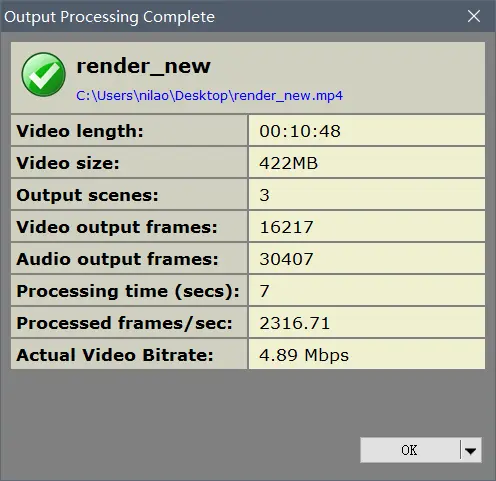Click the Processed frames/sec value 2316.71

(295, 323)
